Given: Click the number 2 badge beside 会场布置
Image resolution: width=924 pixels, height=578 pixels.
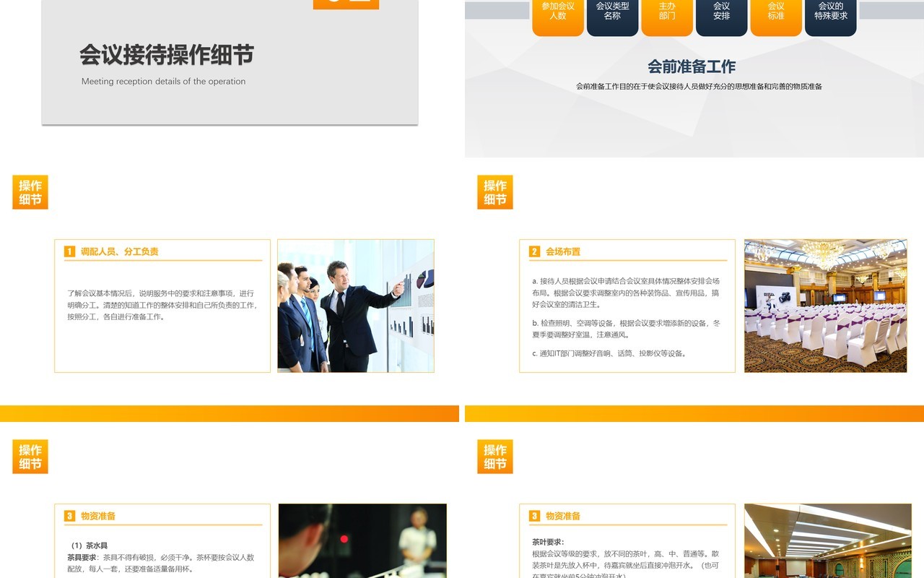Looking at the screenshot, I should 534,251.
